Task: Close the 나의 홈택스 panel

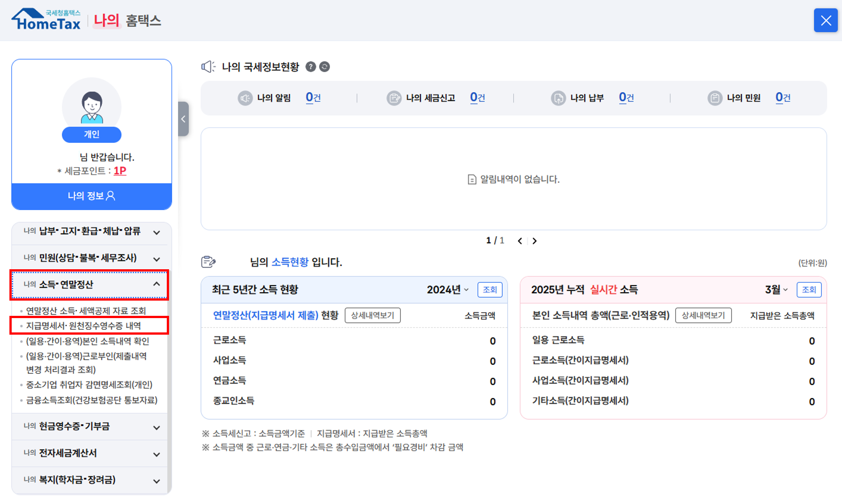Action: (825, 21)
